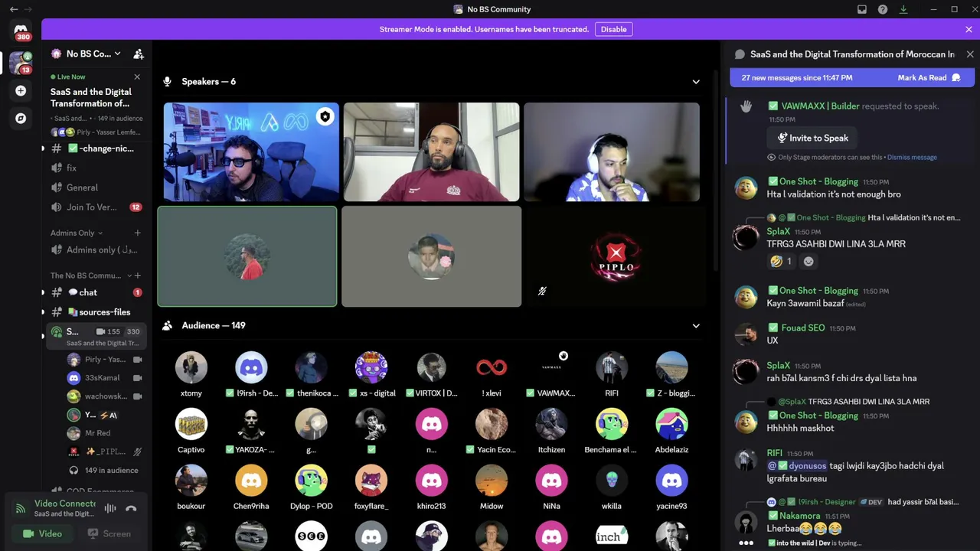Open audience member RIFI's avatar
The width and height of the screenshot is (980, 551).
point(612,367)
